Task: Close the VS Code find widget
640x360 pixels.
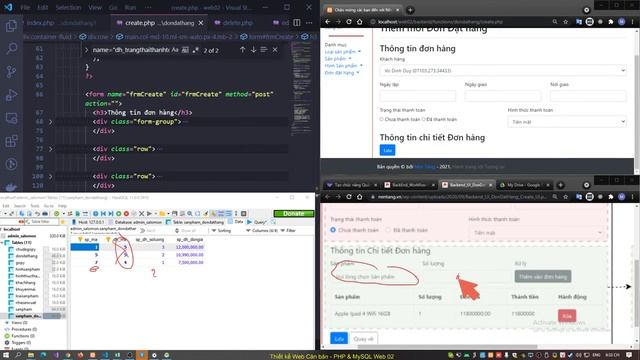Action: (x=275, y=50)
